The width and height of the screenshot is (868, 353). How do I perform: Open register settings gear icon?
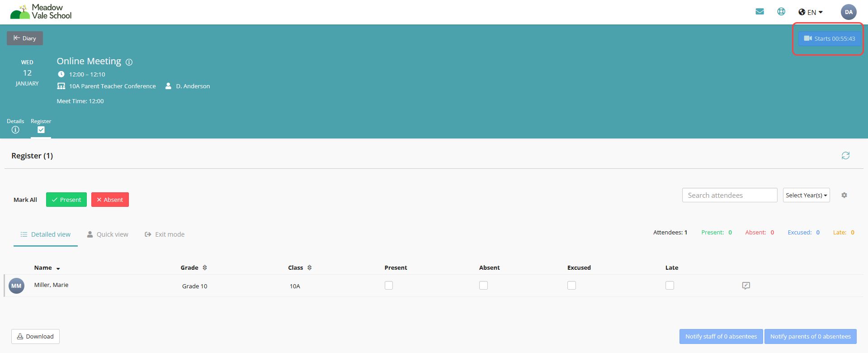tap(844, 195)
